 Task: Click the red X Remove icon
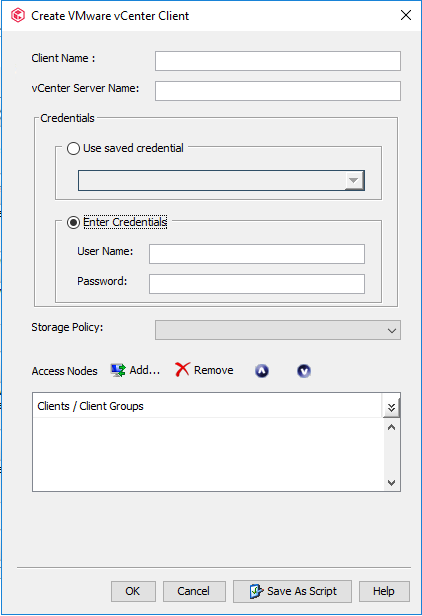pos(182,370)
